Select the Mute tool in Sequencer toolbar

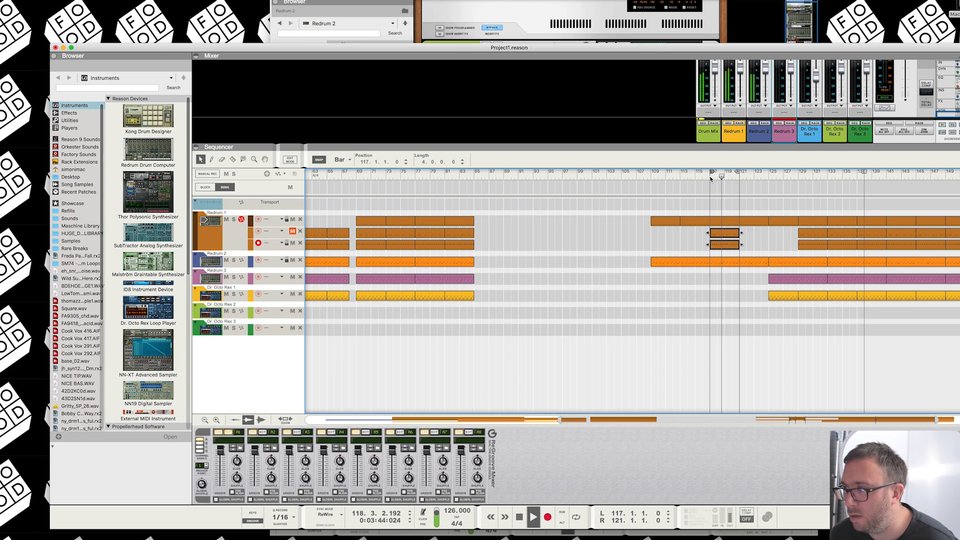[243, 159]
